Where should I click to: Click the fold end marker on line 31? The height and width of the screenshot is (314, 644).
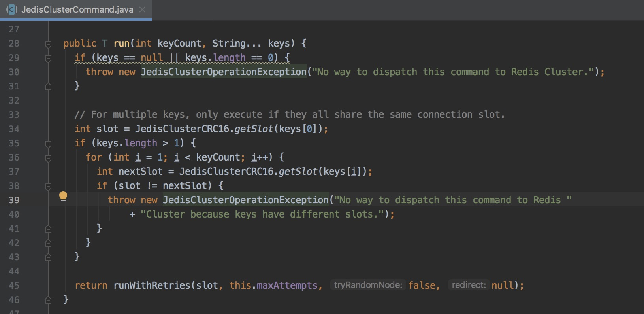click(x=48, y=87)
